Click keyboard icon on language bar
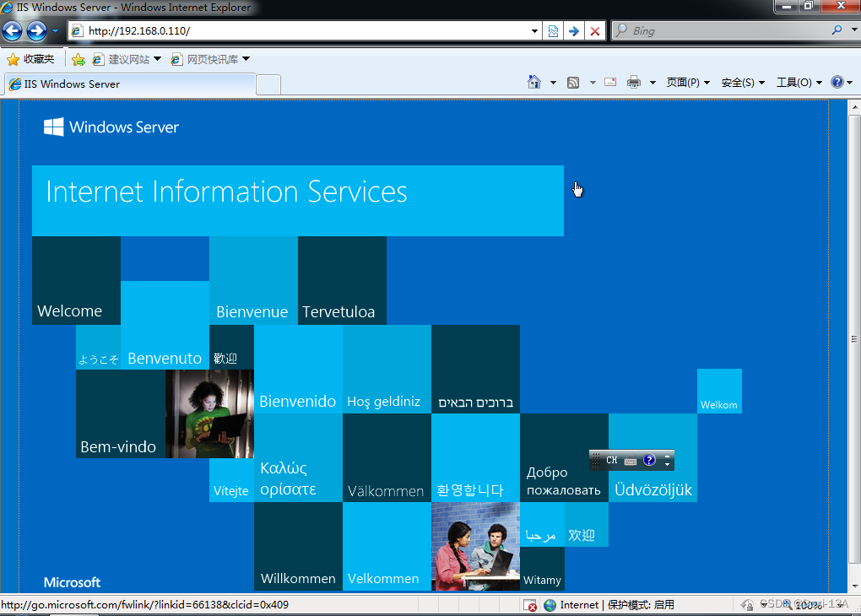 click(x=631, y=461)
